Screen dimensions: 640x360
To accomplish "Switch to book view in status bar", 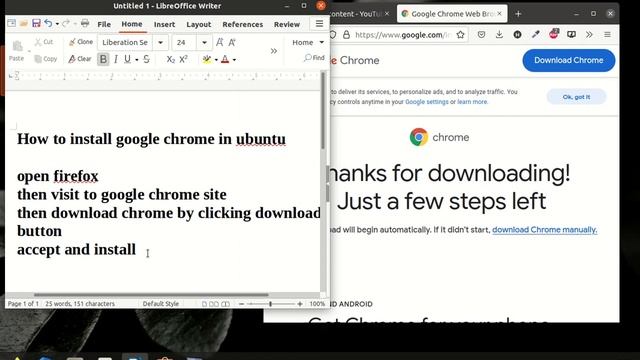I will [225, 304].
